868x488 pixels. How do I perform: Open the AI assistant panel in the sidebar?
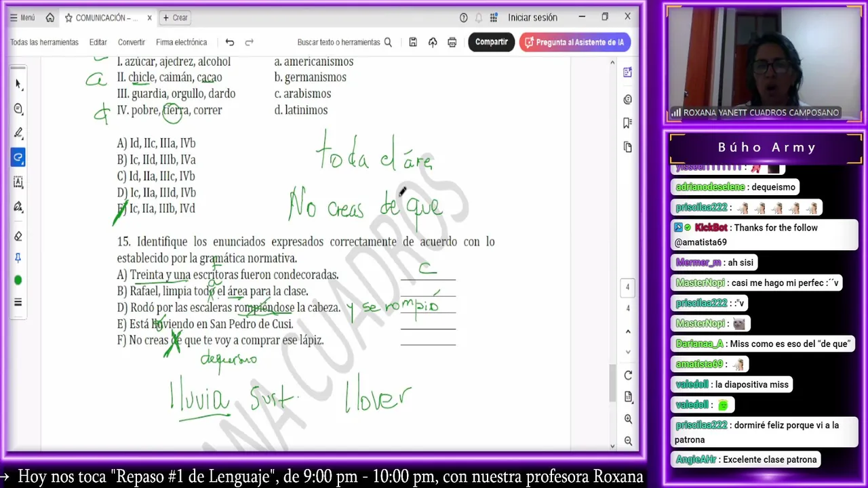(628, 73)
